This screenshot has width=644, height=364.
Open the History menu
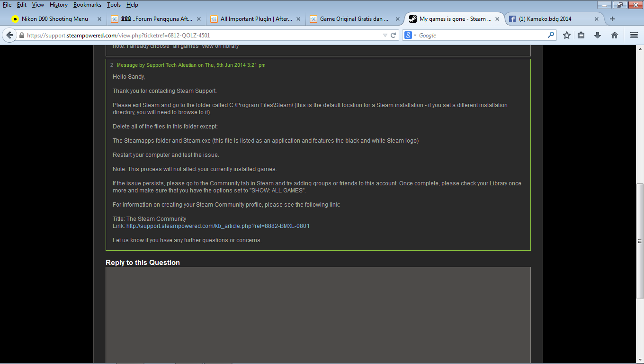pyautogui.click(x=59, y=5)
